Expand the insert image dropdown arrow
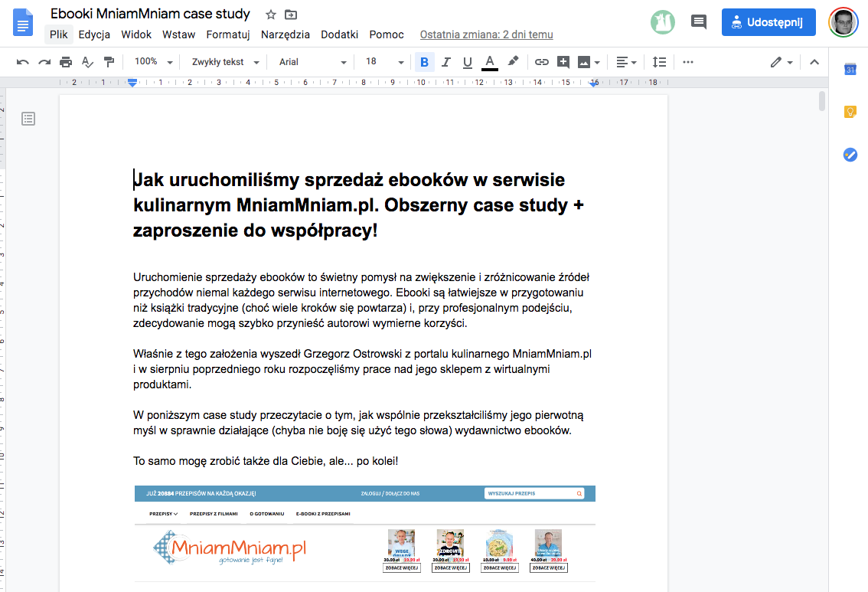This screenshot has height=592, width=868. pyautogui.click(x=597, y=63)
